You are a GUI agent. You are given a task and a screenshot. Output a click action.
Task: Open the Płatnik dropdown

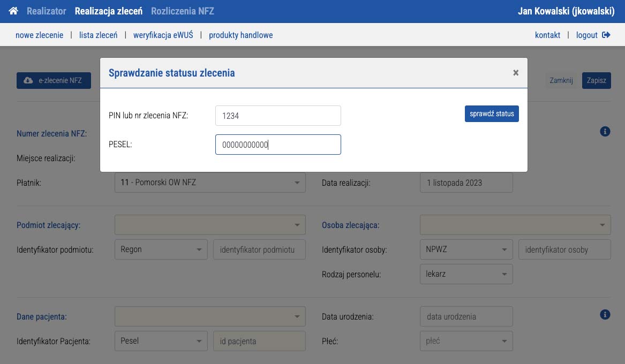point(210,183)
